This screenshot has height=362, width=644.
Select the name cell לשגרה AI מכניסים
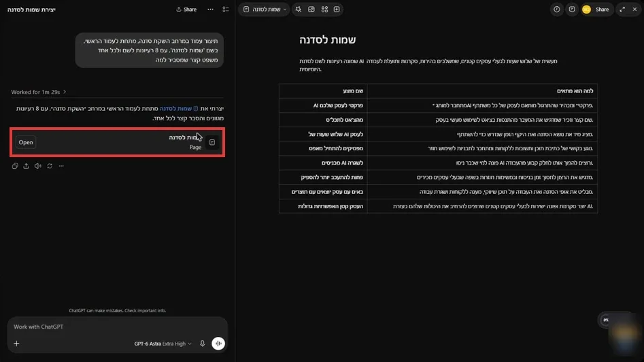[323, 163]
